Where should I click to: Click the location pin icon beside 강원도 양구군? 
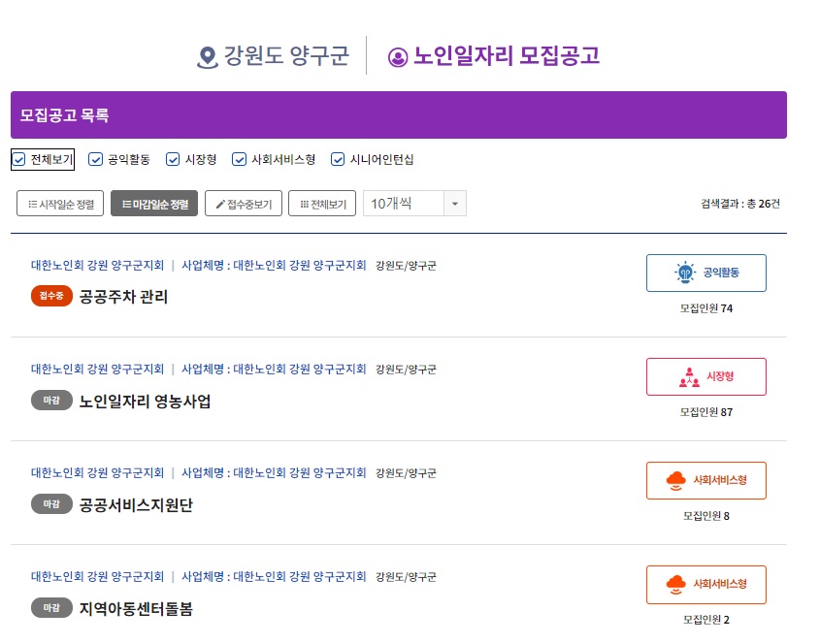(208, 57)
